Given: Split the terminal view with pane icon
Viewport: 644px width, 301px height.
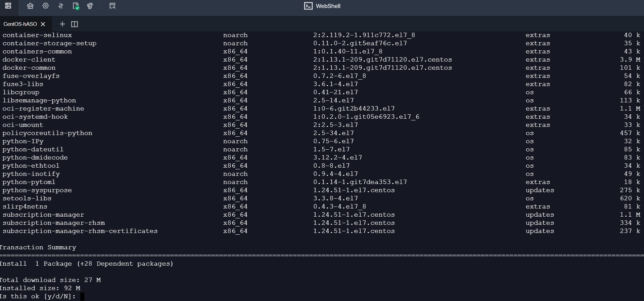Looking at the screenshot, I should 75,24.
